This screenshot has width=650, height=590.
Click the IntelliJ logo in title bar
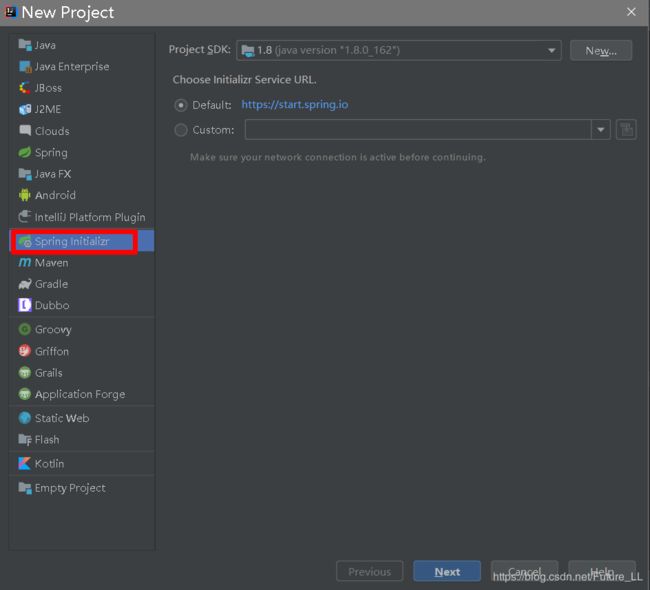(10, 12)
